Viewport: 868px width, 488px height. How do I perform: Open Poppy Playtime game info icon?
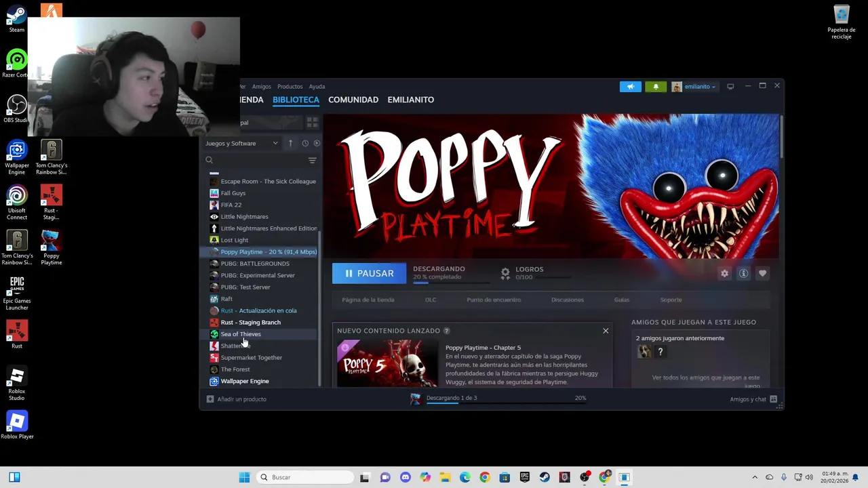[743, 273]
